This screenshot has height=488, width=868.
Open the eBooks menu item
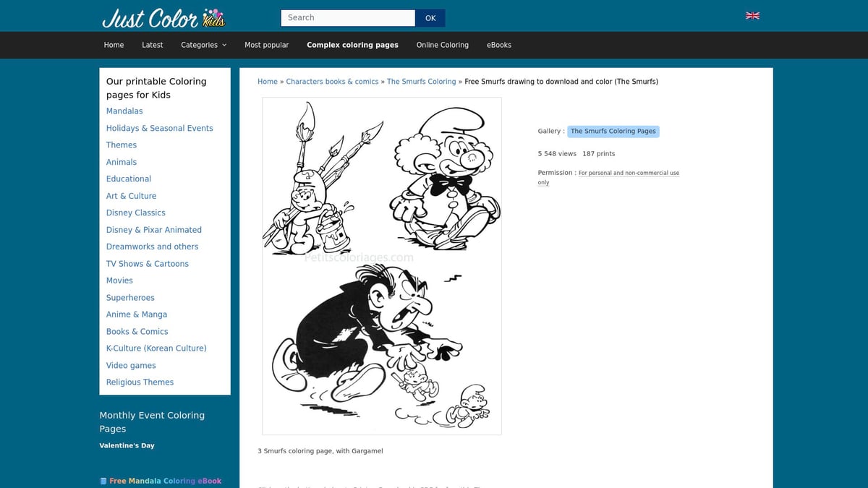499,44
